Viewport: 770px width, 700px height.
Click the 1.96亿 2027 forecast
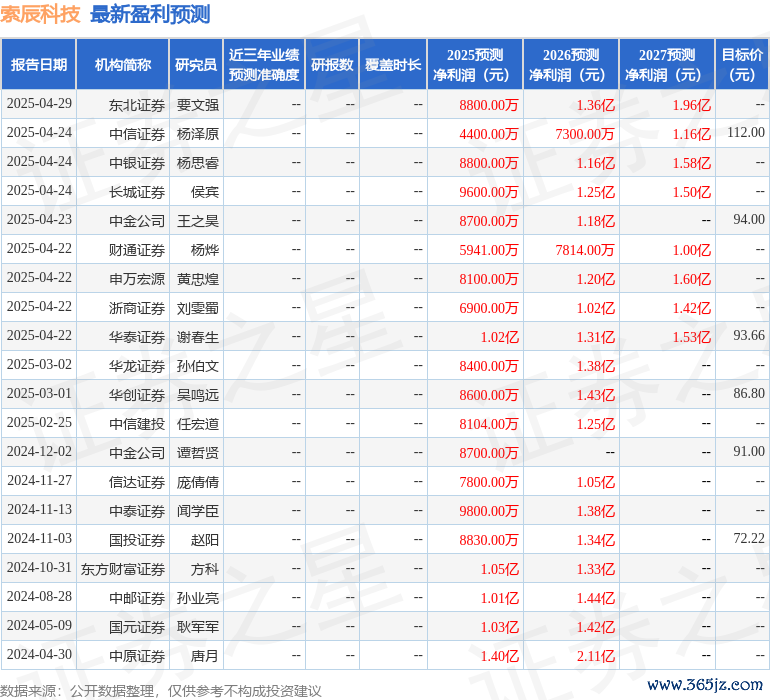pos(691,105)
